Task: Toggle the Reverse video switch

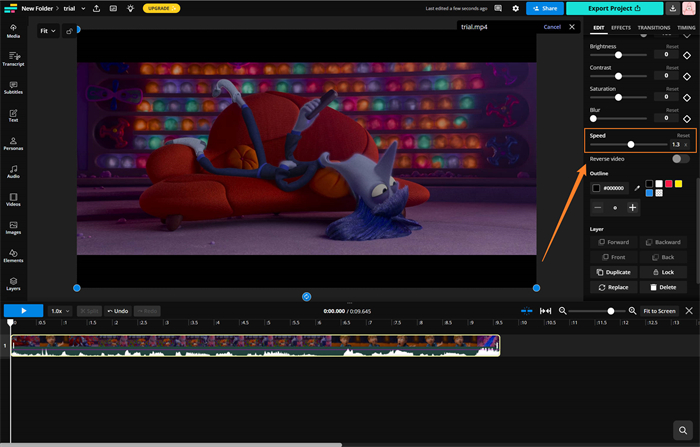Action: click(x=680, y=159)
